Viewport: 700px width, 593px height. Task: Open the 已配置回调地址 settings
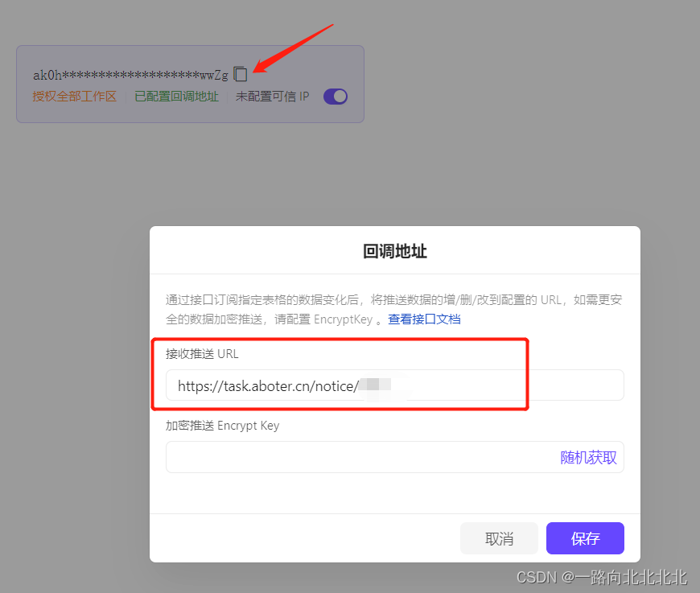point(176,96)
